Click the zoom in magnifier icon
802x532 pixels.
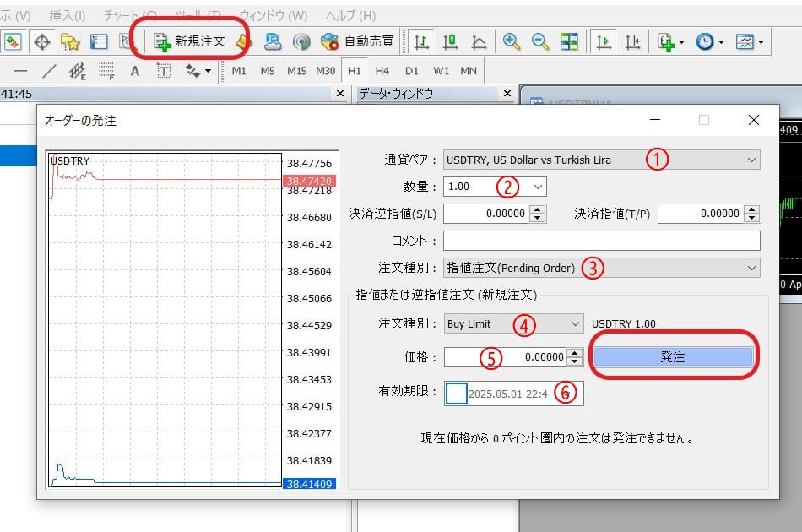pos(511,41)
